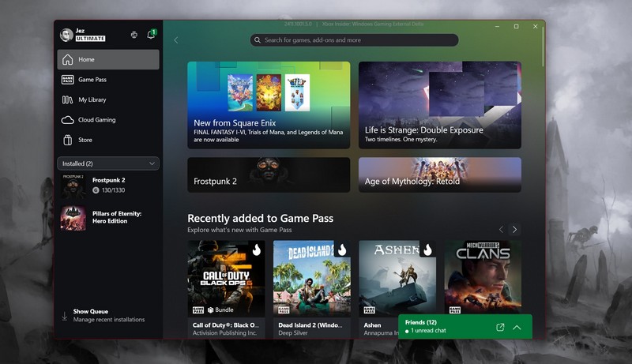
Task: Click the flame icon on Ashen tile
Action: (x=427, y=250)
